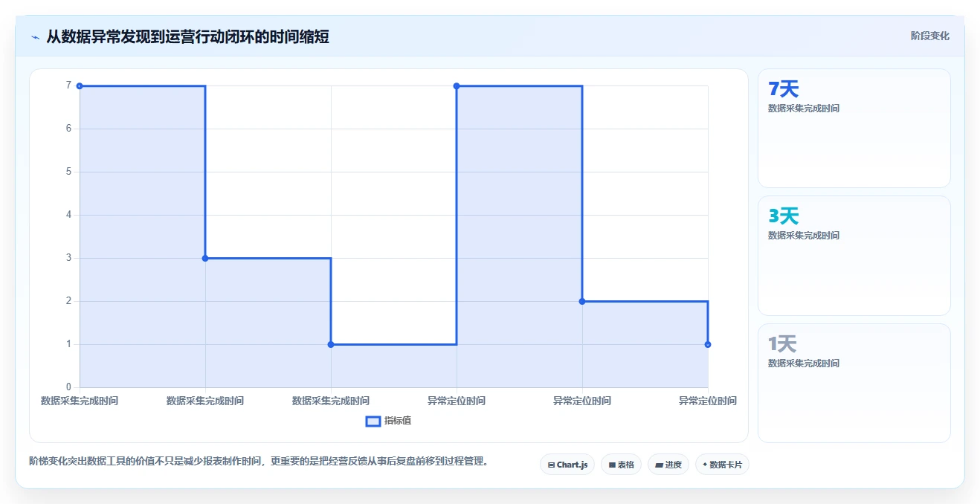Click the chart data point at value 2
The height and width of the screenshot is (504, 980).
pos(582,301)
